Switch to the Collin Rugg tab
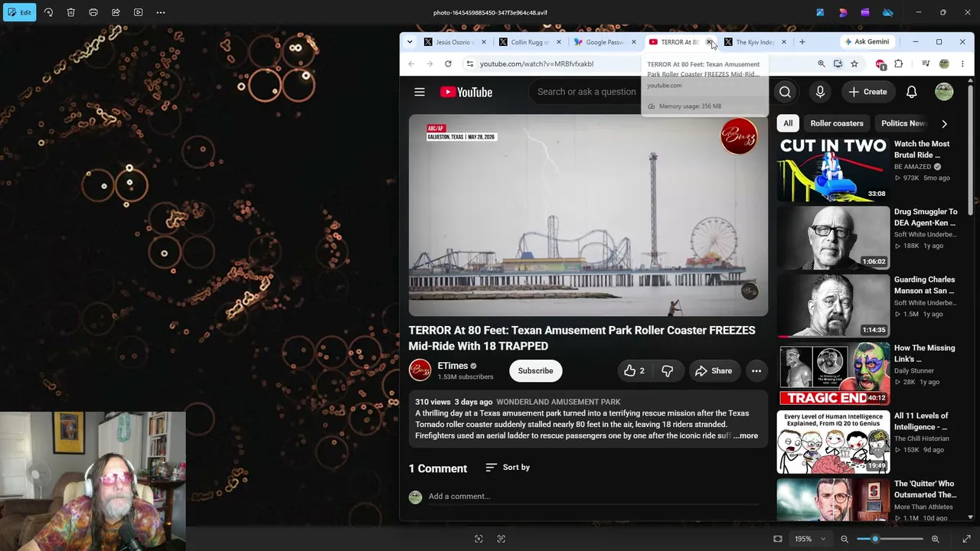This screenshot has height=551, width=980. (530, 42)
